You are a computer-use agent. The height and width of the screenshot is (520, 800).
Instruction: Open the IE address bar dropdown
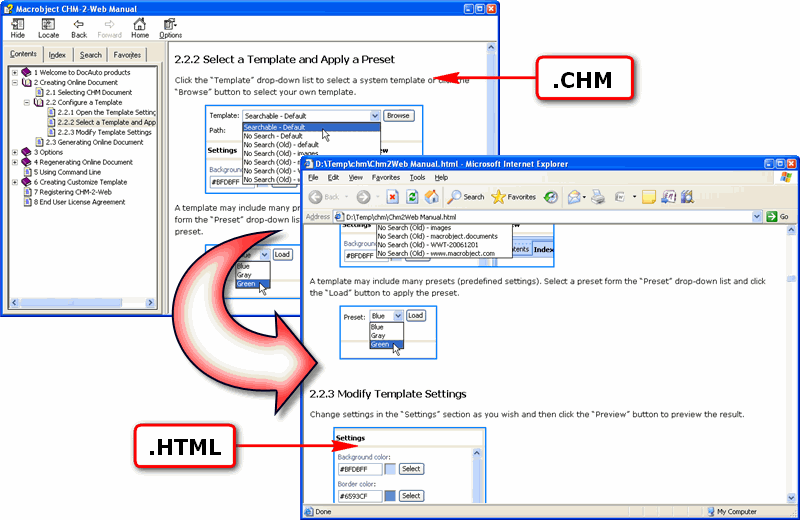point(757,216)
